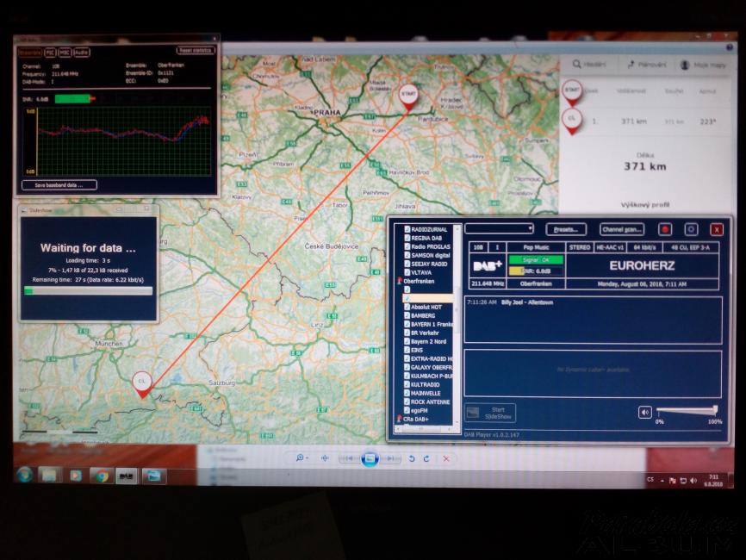
Task: Expand the CRa DAB+ ensemble node
Action: point(399,420)
